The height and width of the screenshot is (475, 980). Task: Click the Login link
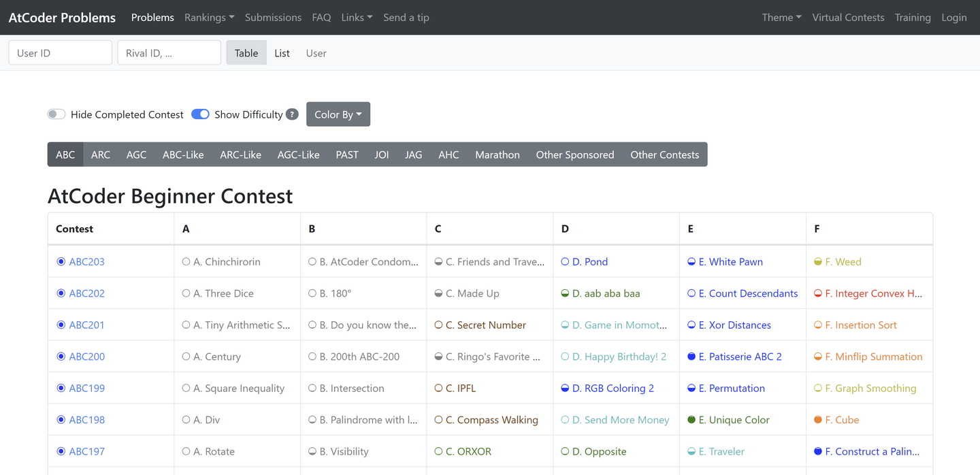953,18
